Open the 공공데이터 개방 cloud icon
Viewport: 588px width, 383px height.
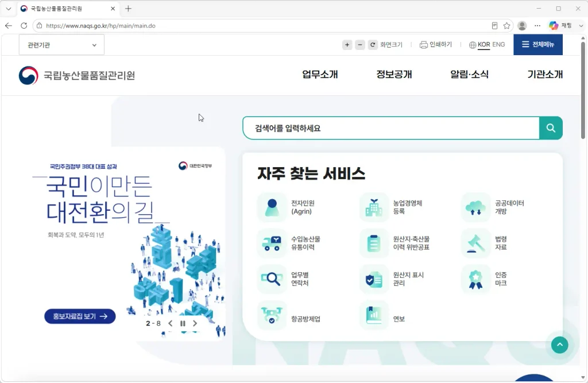(475, 207)
